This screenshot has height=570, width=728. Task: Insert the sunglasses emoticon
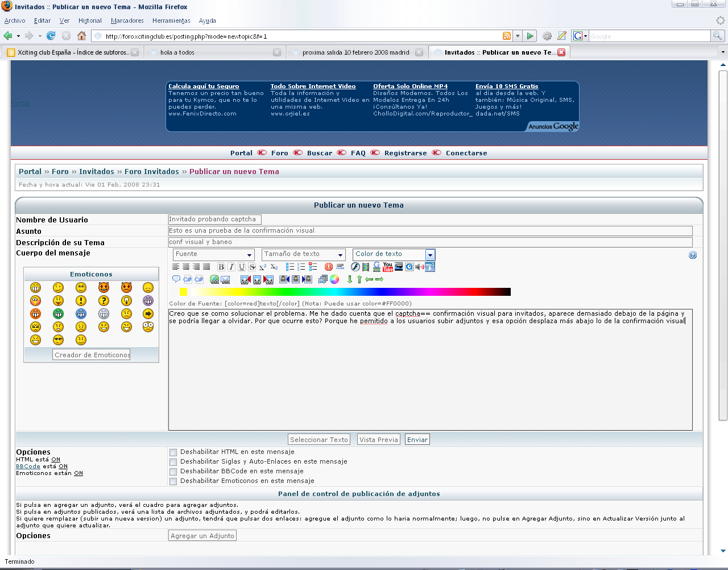point(58,340)
